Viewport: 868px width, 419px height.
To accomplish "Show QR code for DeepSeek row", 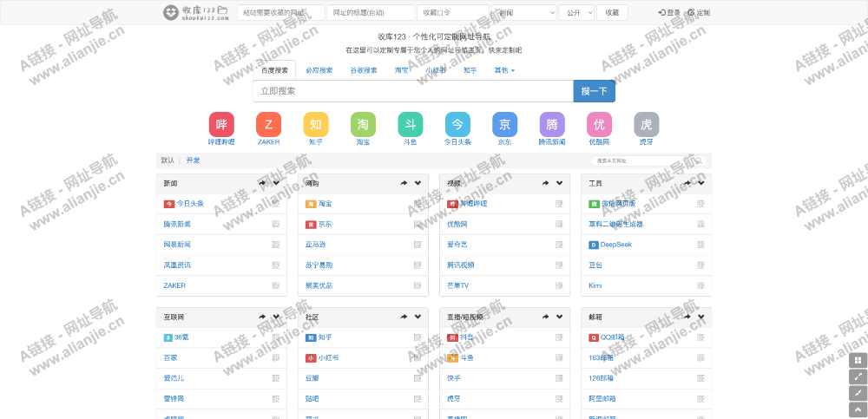I will pos(700,245).
